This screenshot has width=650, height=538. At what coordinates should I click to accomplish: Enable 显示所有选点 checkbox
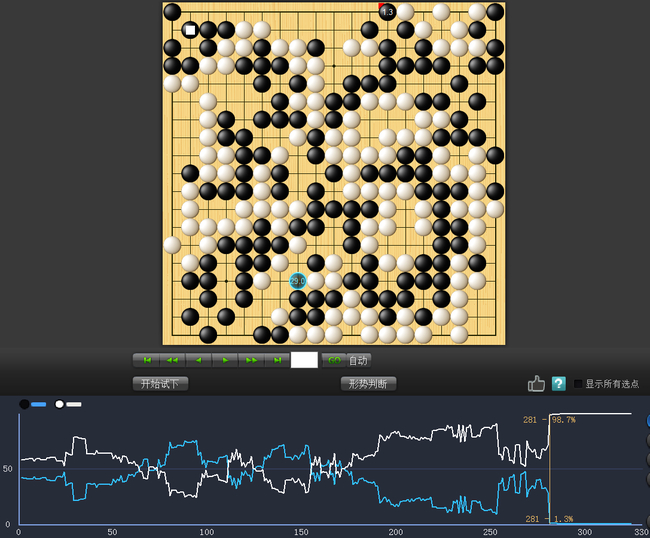tap(578, 384)
